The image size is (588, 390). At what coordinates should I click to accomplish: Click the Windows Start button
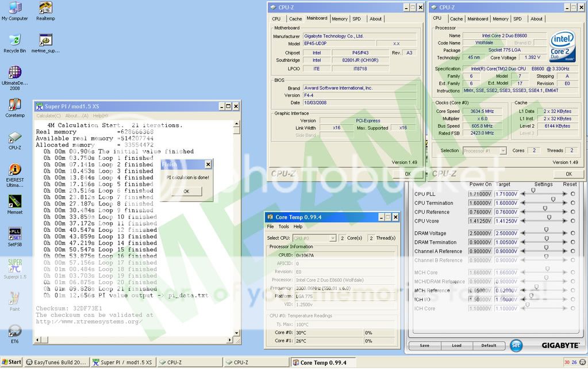11,362
